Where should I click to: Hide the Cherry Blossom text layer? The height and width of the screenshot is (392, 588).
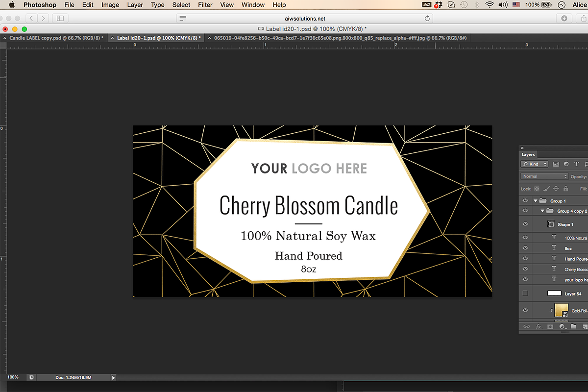point(525,269)
